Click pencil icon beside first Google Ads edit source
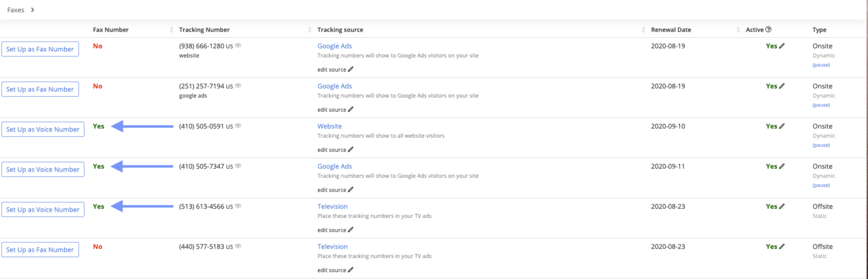Screen dimensions: 868x279 click(350, 69)
